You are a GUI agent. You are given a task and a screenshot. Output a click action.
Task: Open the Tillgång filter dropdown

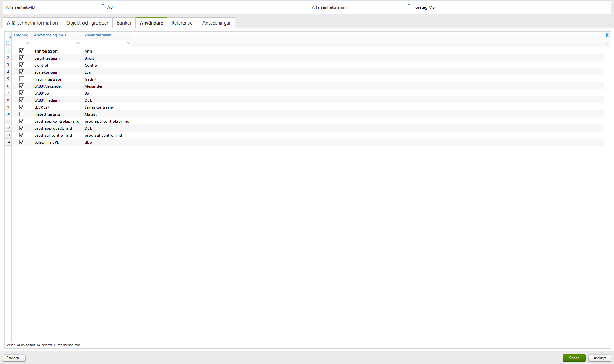[x=28, y=43]
